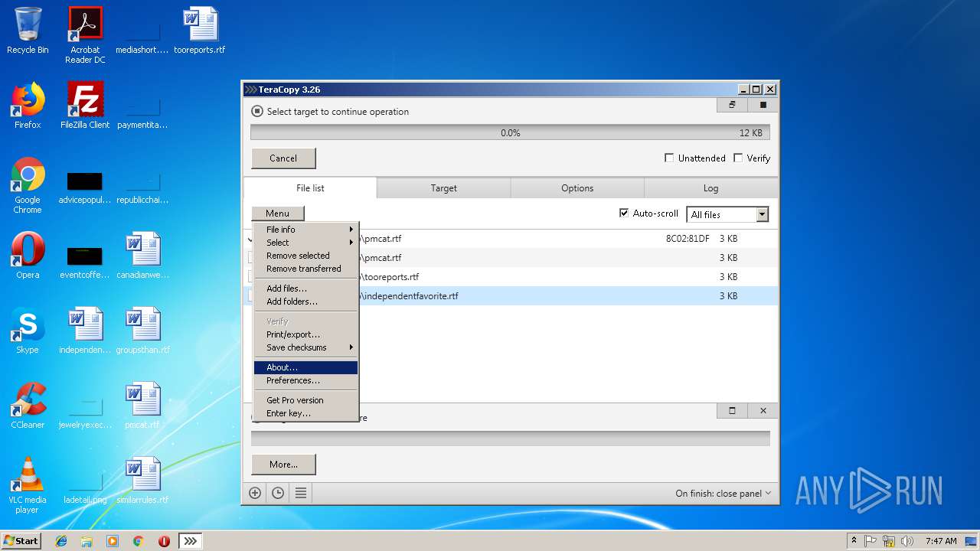This screenshot has width=980, height=551.
Task: Select the File list tab
Action: (x=310, y=188)
